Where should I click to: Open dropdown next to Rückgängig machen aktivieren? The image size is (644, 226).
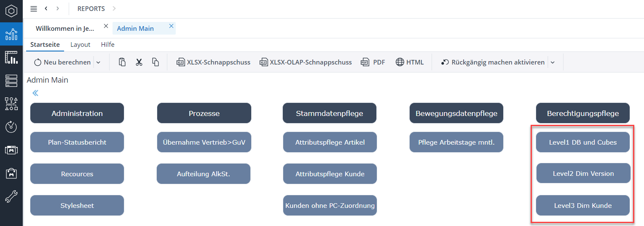[553, 62]
